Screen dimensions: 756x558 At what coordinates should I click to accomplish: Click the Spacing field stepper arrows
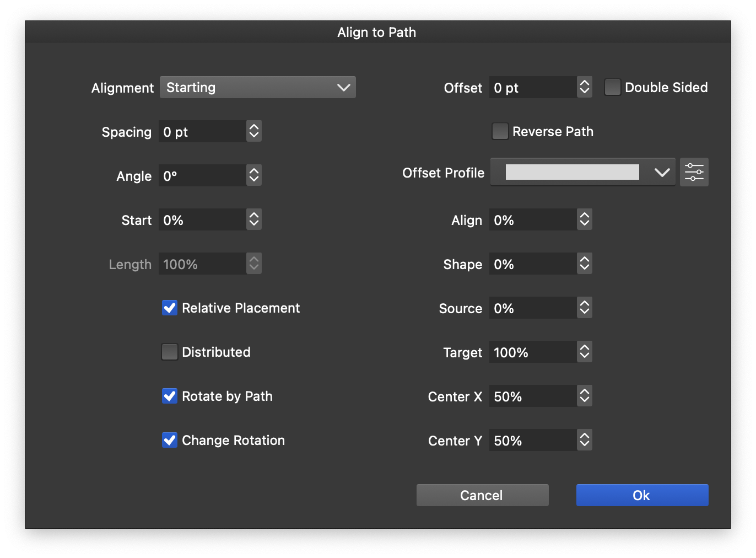(x=253, y=131)
